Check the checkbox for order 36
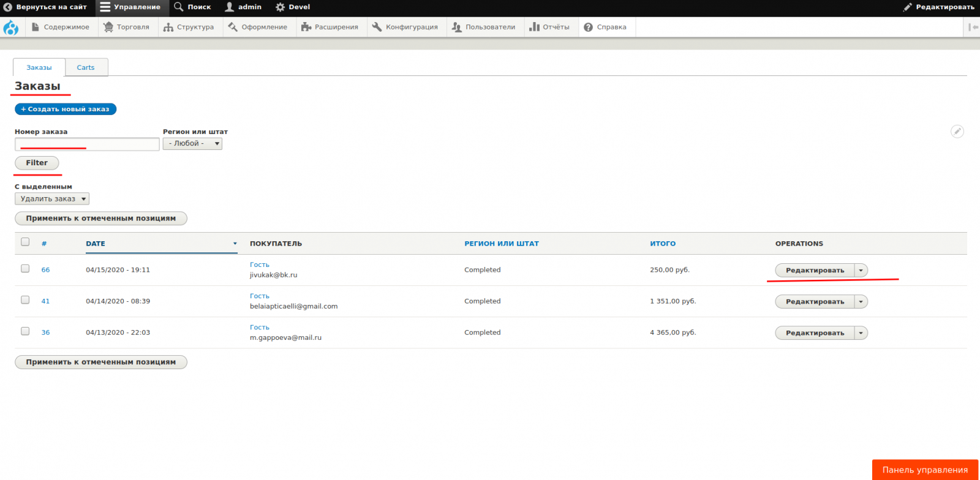Image resolution: width=980 pixels, height=480 pixels. click(25, 331)
